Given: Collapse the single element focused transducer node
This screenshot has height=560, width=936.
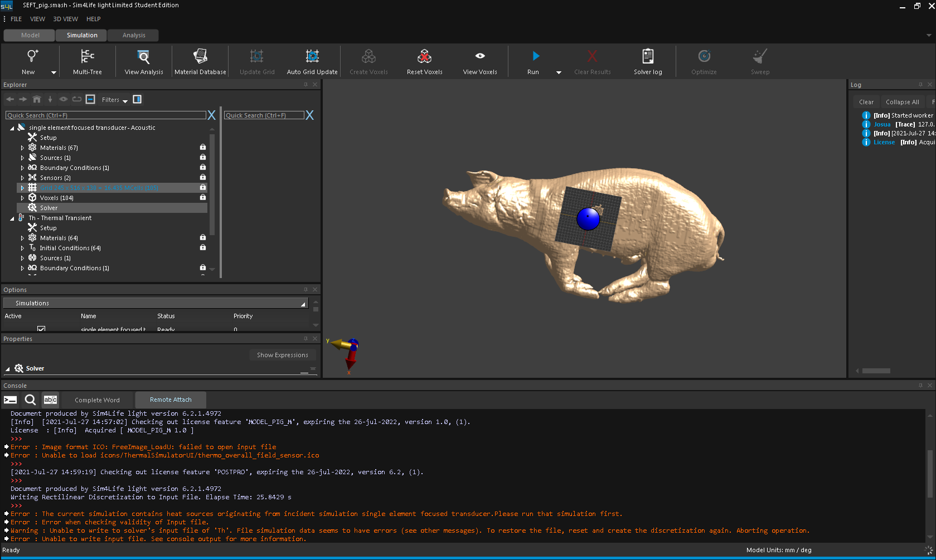Looking at the screenshot, I should (12, 128).
